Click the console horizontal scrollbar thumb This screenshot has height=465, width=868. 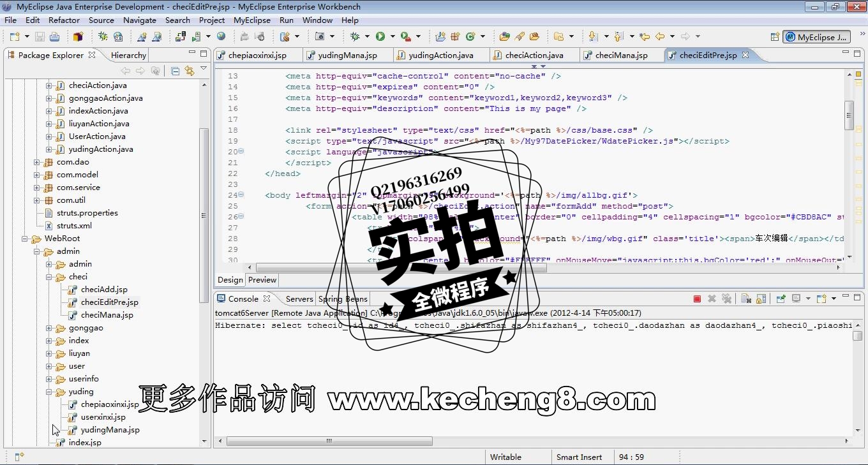[x=329, y=441]
